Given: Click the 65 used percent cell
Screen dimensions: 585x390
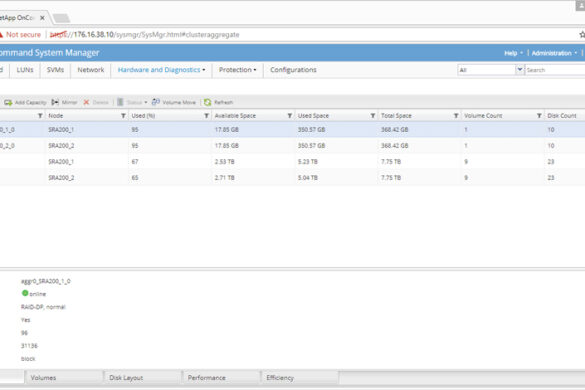Looking at the screenshot, I should (x=135, y=178).
